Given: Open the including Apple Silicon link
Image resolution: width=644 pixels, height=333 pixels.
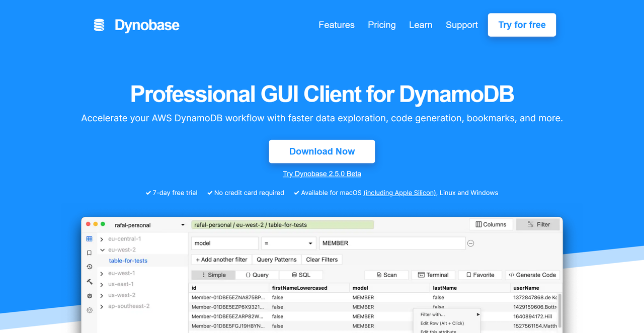Looking at the screenshot, I should pos(400,193).
